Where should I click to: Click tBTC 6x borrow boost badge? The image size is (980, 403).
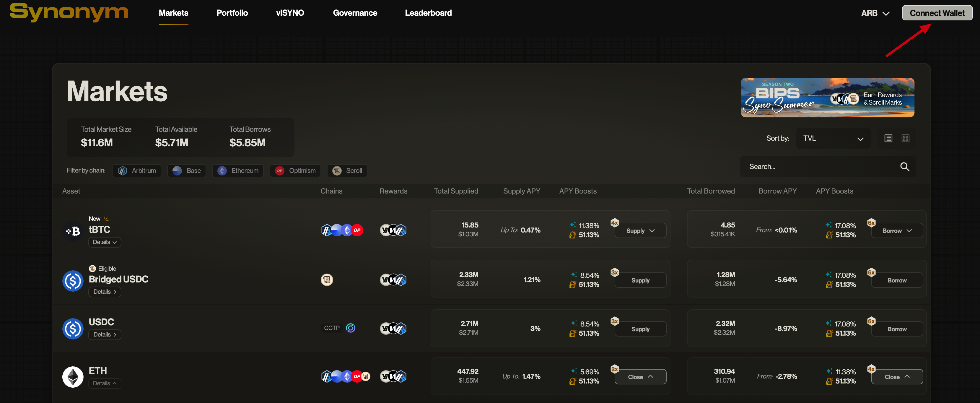tap(871, 223)
